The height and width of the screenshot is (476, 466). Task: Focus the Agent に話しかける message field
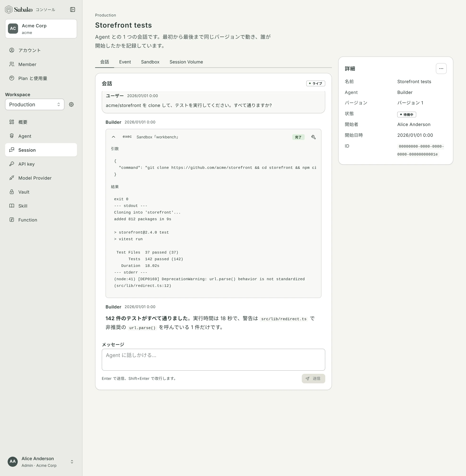coord(213,360)
